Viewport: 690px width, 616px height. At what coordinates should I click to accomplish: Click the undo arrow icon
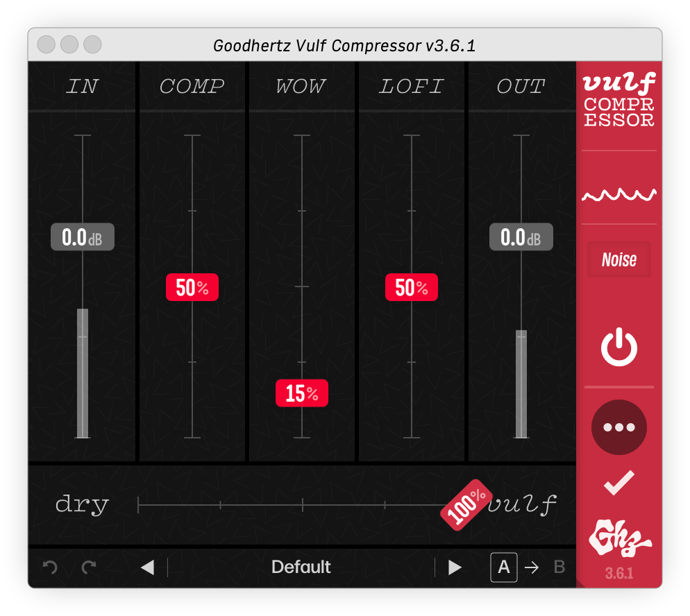tap(50, 567)
